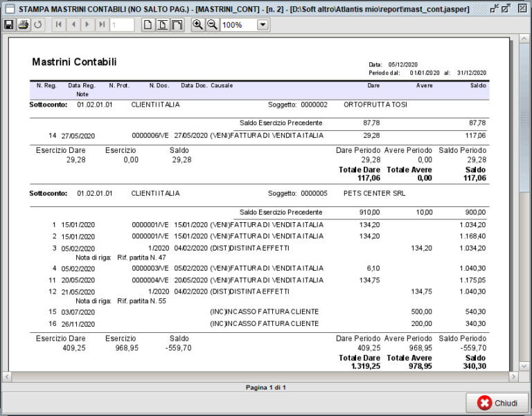The height and width of the screenshot is (416, 532).
Task: Zoom in on the report
Action: pos(197,25)
